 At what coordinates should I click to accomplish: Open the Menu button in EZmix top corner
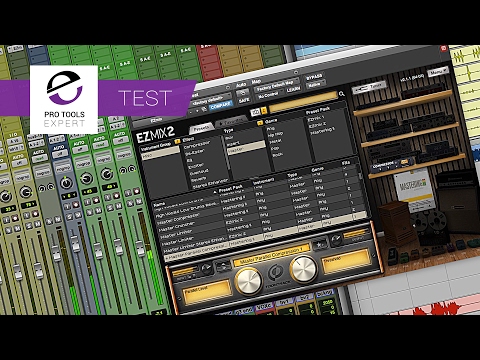click(438, 72)
